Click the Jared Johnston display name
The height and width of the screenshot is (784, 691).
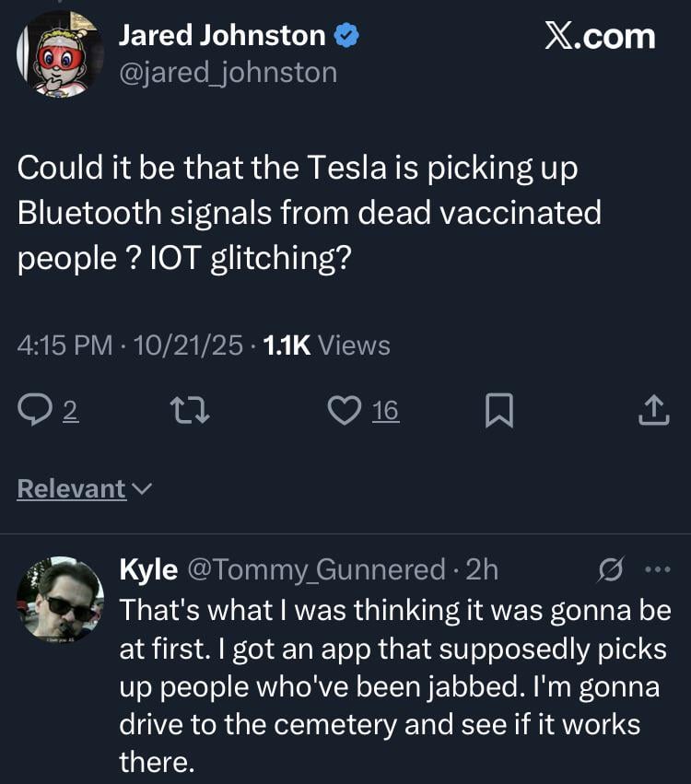tap(222, 36)
